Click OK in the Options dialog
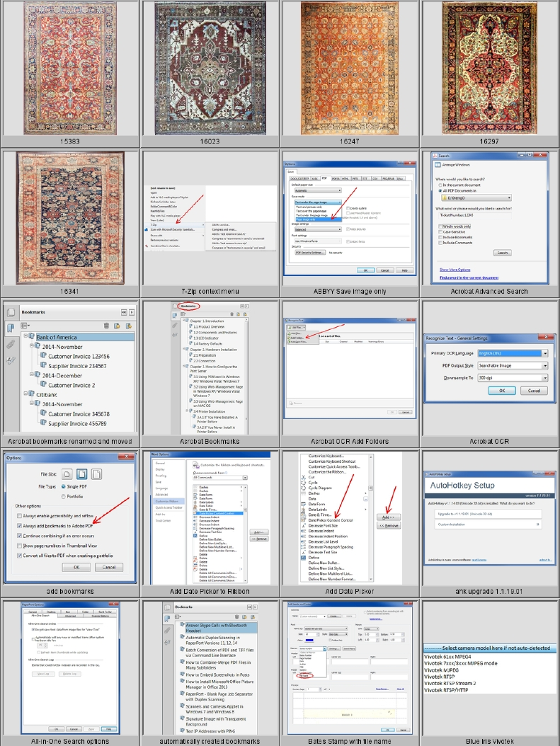The width and height of the screenshot is (560, 746). (76, 567)
